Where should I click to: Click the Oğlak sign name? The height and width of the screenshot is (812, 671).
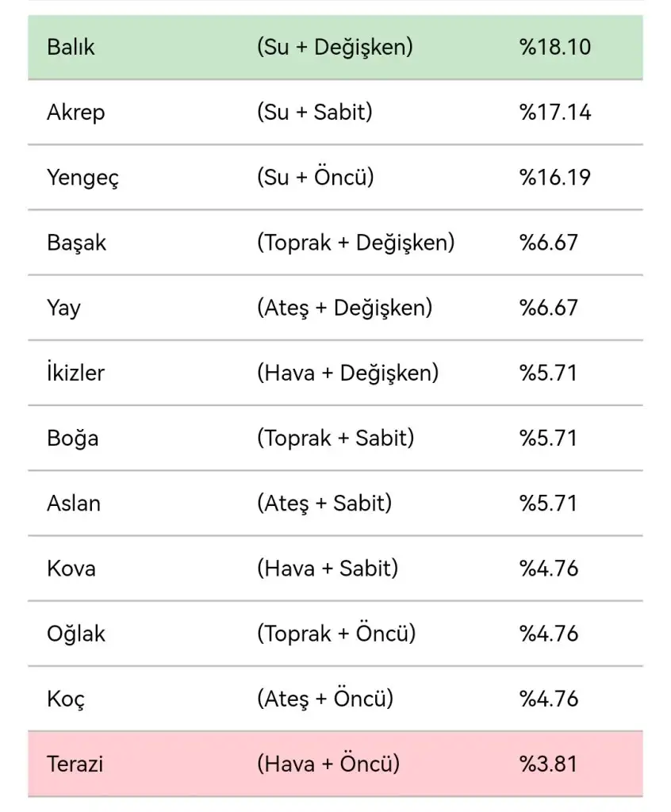pos(76,634)
